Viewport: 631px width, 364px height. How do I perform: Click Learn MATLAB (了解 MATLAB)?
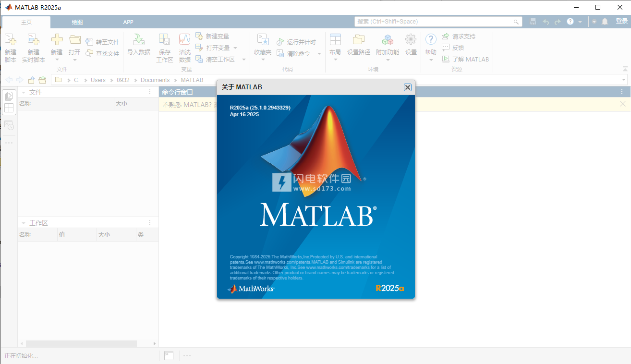[465, 60]
